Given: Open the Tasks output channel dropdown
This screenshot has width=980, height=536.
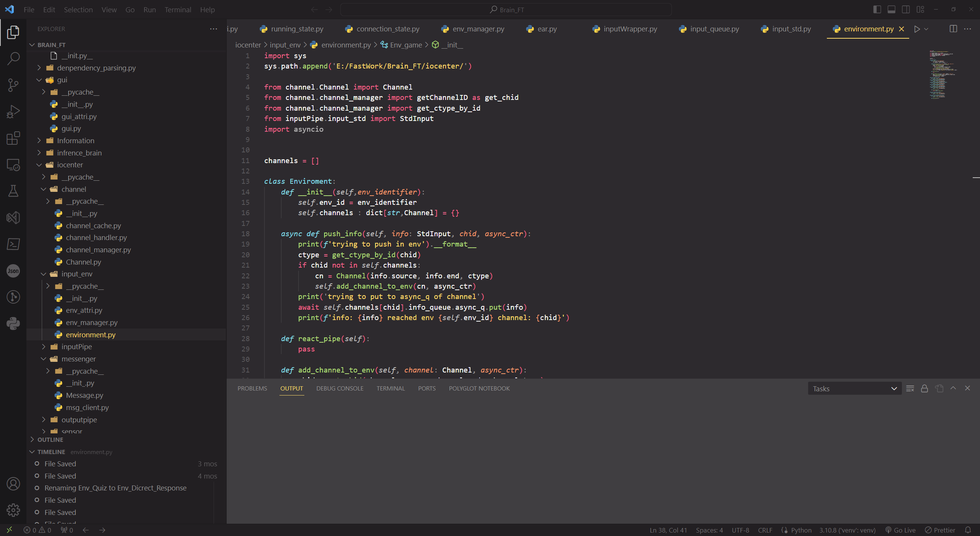Looking at the screenshot, I should [854, 389].
